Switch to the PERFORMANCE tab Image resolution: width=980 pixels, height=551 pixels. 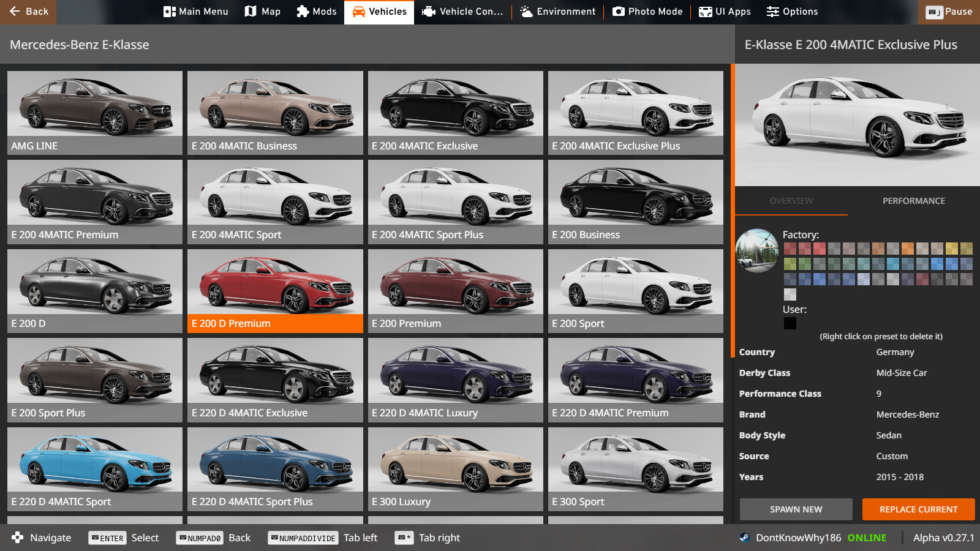(x=914, y=201)
